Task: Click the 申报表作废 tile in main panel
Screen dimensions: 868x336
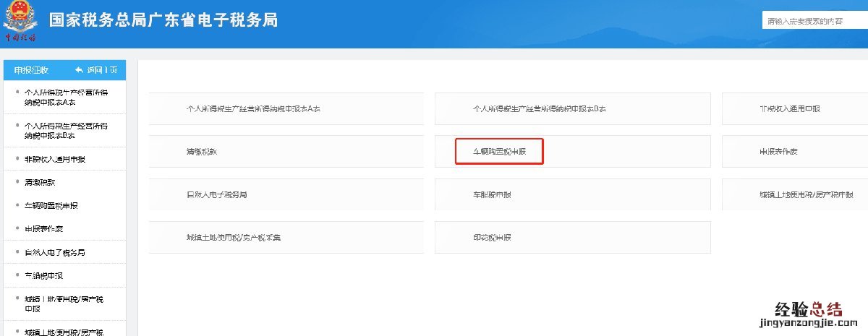Action: 778,152
